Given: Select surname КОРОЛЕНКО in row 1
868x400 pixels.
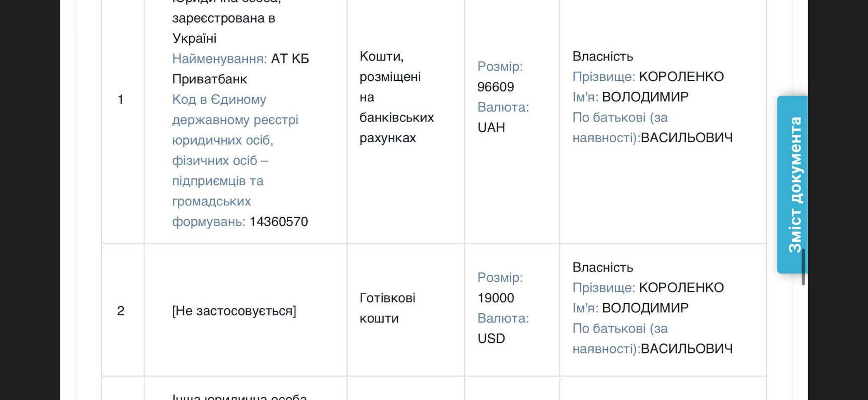Looking at the screenshot, I should click(681, 77).
